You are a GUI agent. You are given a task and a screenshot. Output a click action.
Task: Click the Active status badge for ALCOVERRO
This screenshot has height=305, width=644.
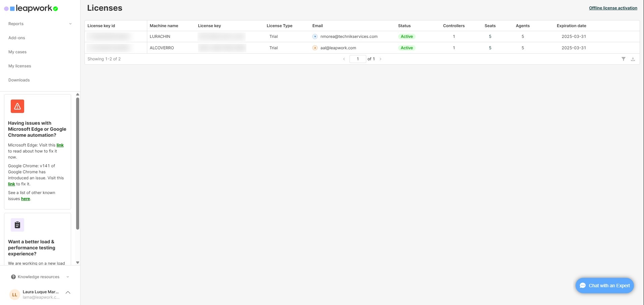click(407, 48)
